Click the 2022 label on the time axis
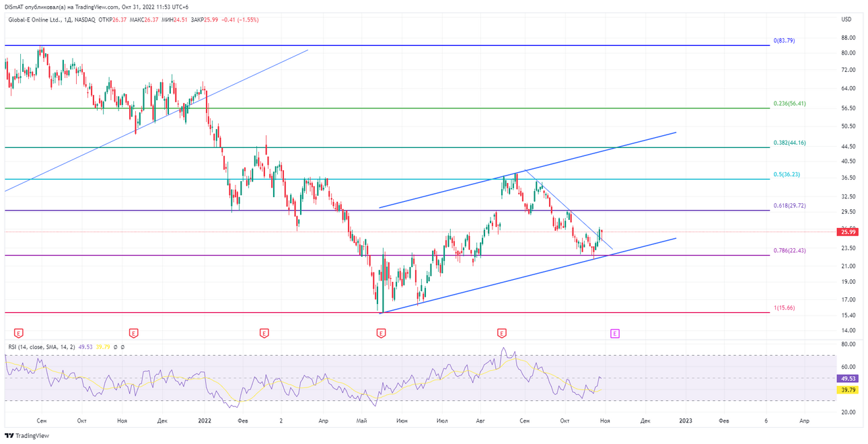This screenshot has width=868, height=444. (206, 420)
